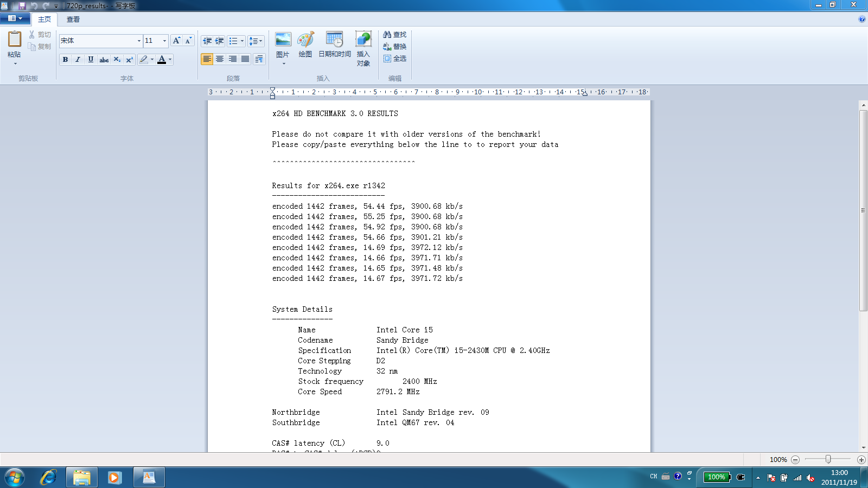Toggle superscript formatting
Image resolution: width=868 pixels, height=488 pixels.
129,60
